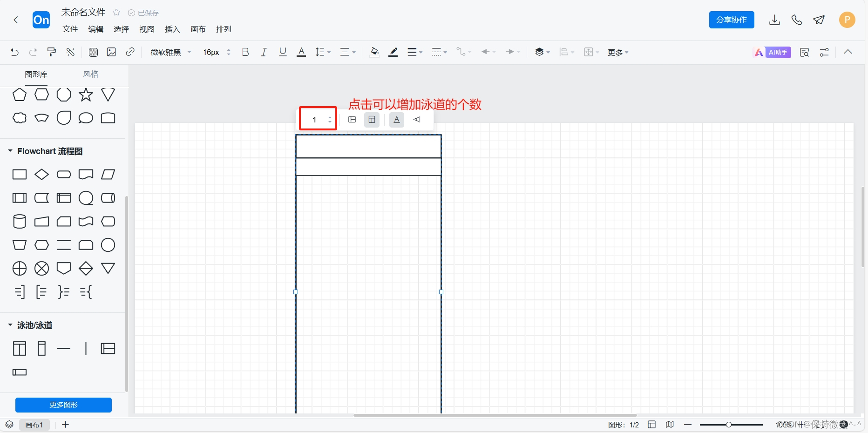
Task: Open the 更多 toolbar dropdown
Action: [618, 53]
